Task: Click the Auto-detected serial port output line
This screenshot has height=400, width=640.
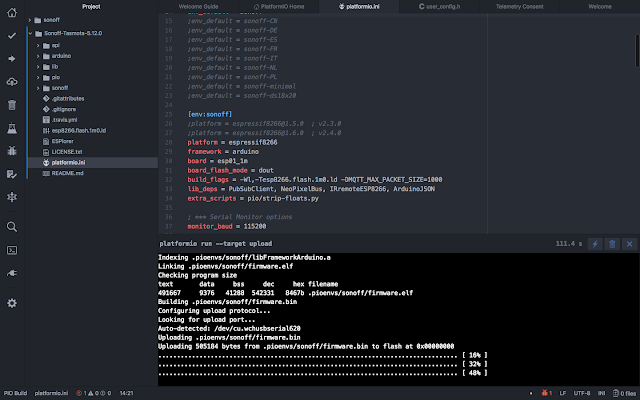Action: click(229, 329)
